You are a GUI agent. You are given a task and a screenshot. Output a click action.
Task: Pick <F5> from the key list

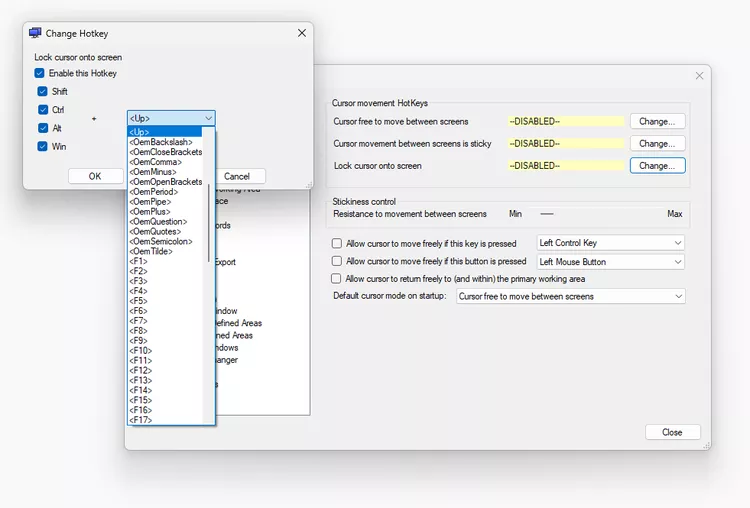coord(165,301)
